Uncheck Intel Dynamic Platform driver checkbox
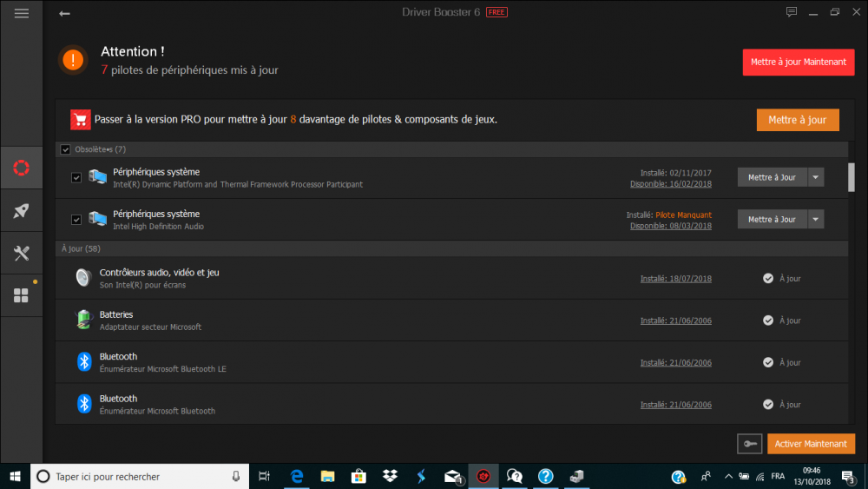 pos(76,178)
